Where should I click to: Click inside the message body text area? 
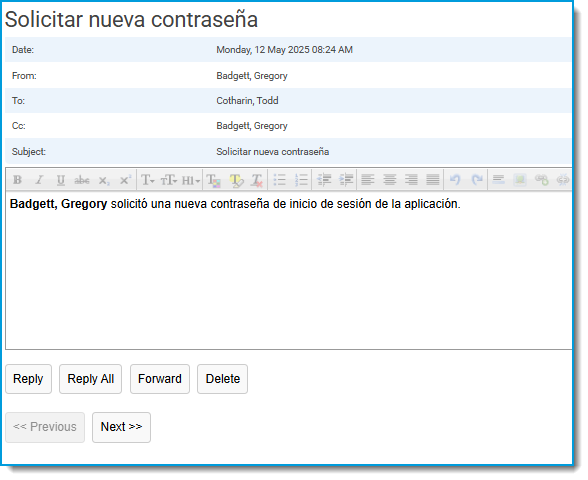pyautogui.click(x=289, y=270)
